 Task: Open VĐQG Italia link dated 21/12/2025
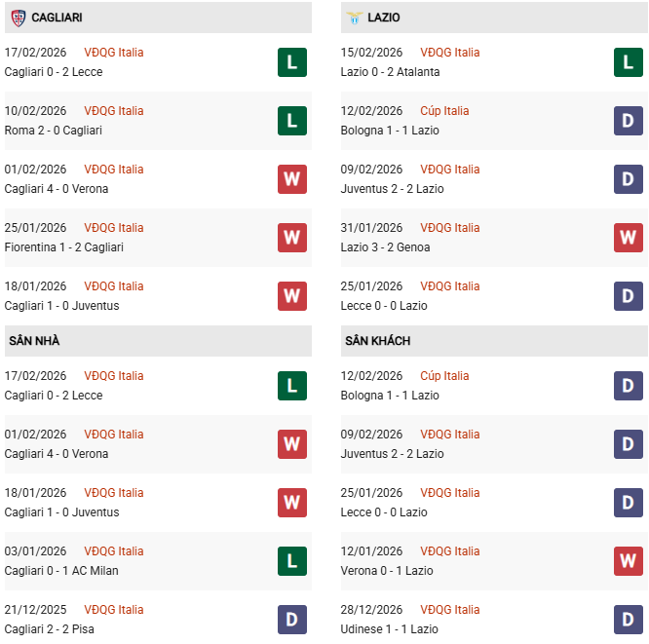point(113,610)
